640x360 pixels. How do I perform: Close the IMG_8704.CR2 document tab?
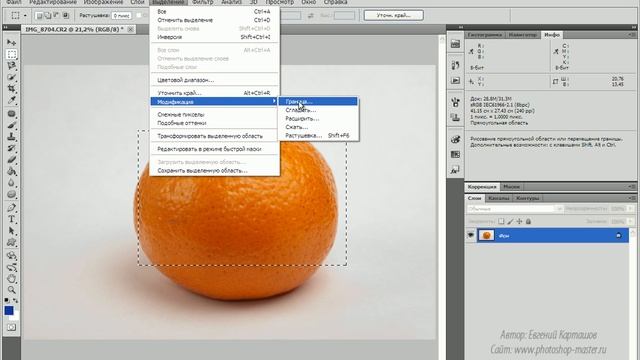130,29
